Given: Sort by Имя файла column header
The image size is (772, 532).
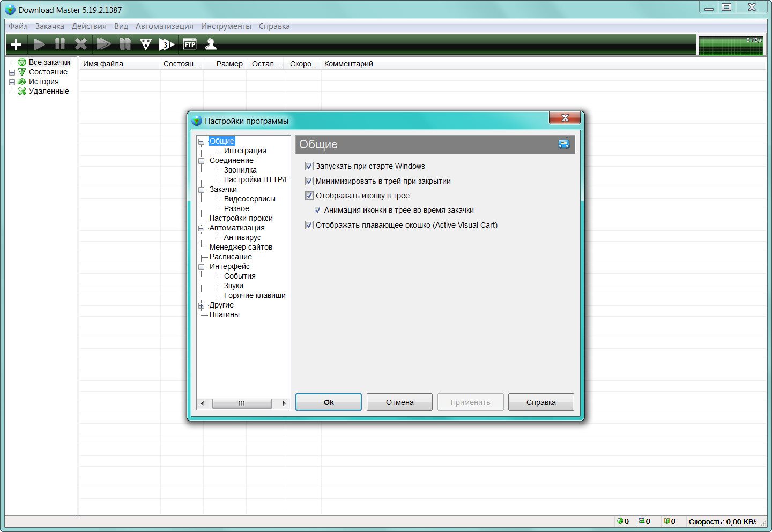Looking at the screenshot, I should [x=120, y=64].
